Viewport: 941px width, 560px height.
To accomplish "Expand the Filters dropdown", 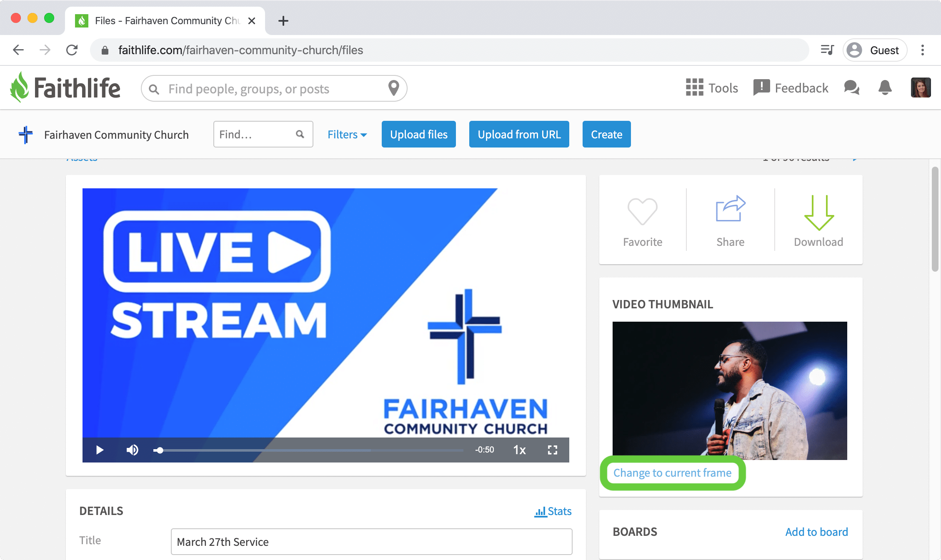I will coord(347,134).
